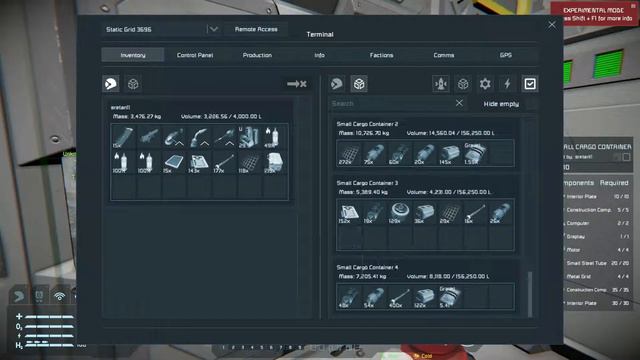The height and width of the screenshot is (360, 640).
Task: Select the Gravel stack in Container 2
Action: (x=475, y=153)
